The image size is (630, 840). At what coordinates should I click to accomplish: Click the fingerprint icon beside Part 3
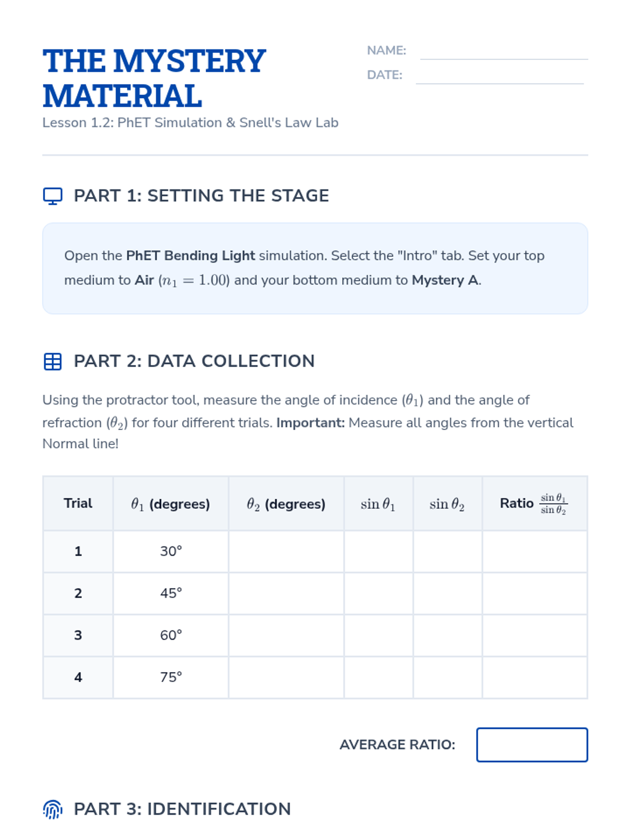(x=52, y=809)
